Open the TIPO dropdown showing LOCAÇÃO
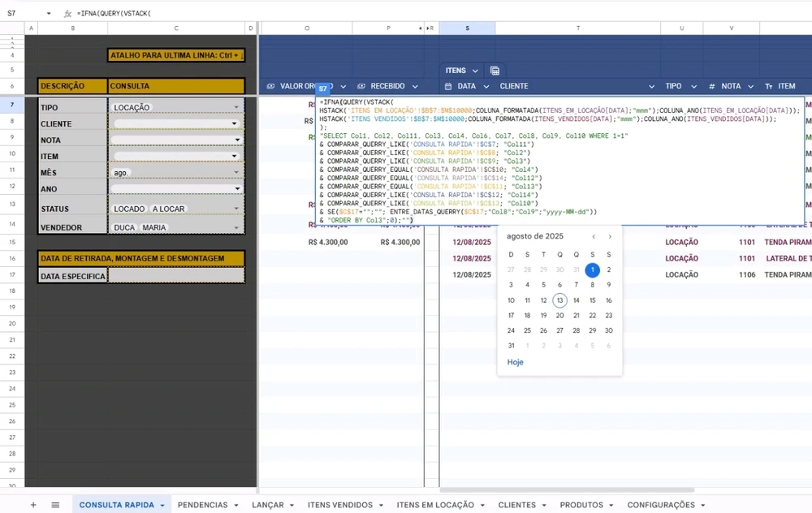The width and height of the screenshot is (812, 513). pyautogui.click(x=236, y=107)
